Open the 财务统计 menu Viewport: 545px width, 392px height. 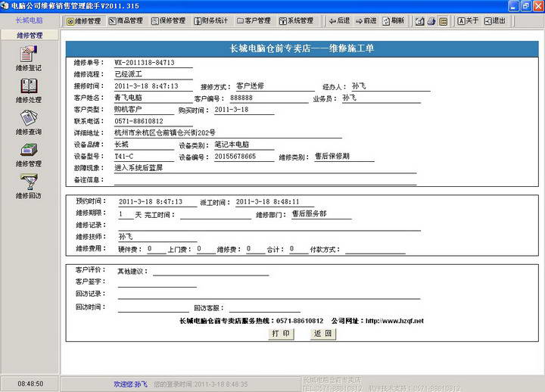click(x=211, y=21)
